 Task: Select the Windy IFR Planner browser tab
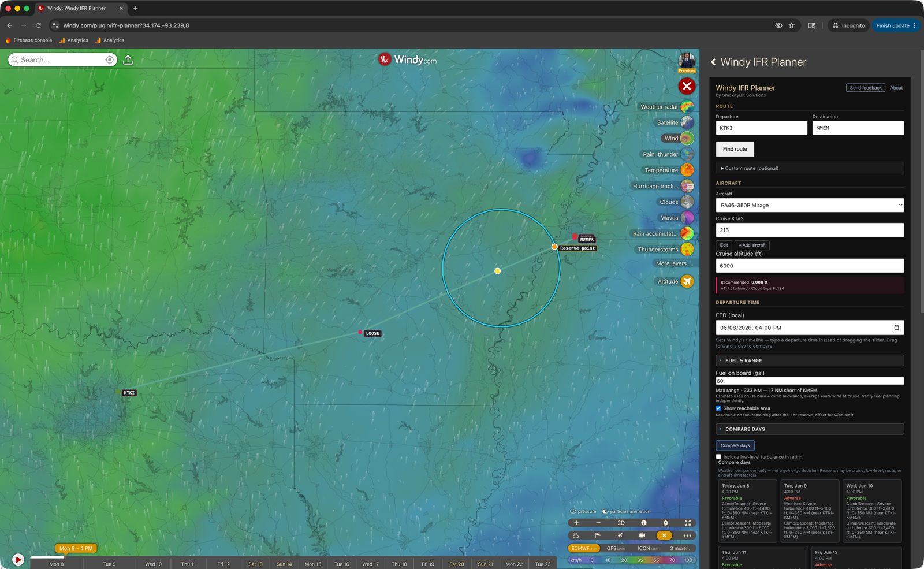(x=80, y=8)
